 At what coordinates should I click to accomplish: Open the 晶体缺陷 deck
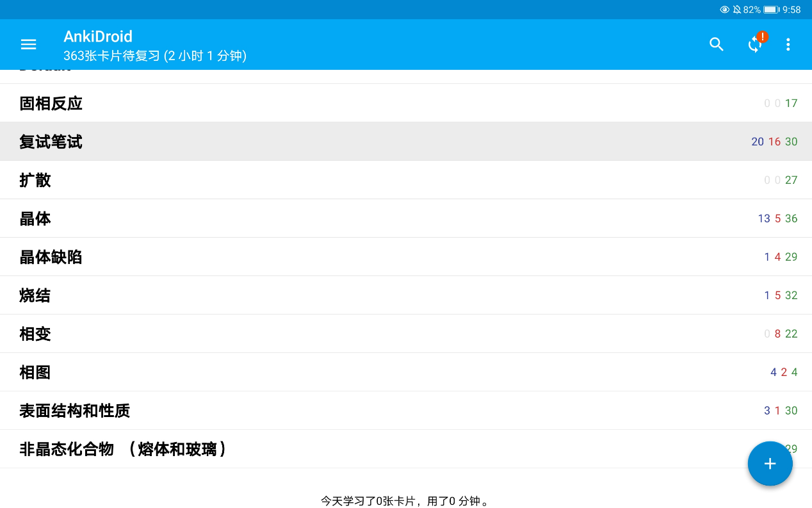(406, 257)
